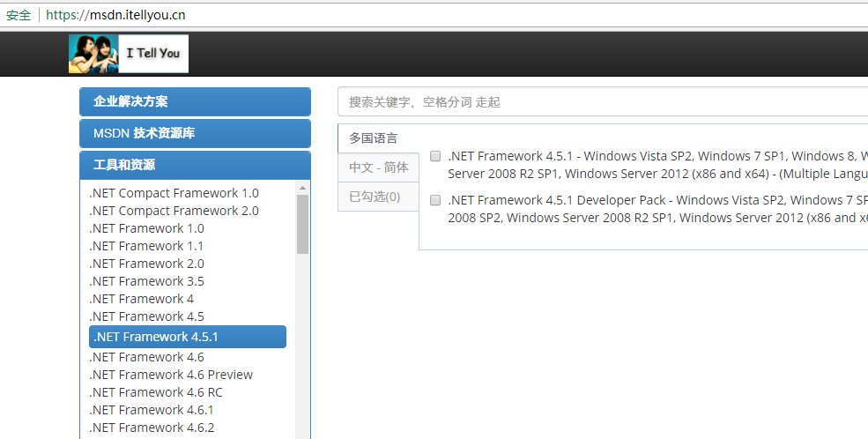Select .NET Framework 4.5 in list

pos(146,317)
